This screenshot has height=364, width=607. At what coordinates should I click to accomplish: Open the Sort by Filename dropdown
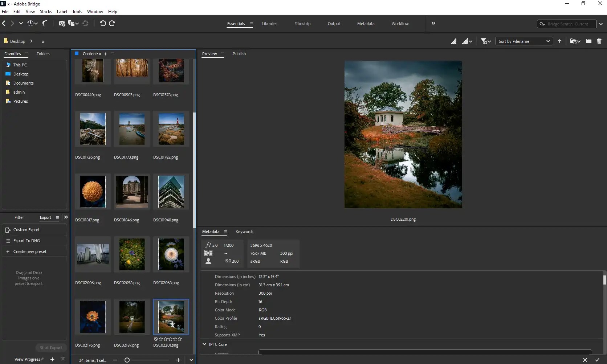tap(524, 41)
